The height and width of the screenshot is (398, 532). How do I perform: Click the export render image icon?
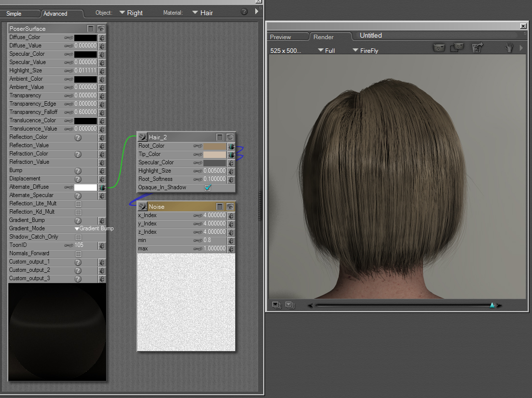(477, 47)
